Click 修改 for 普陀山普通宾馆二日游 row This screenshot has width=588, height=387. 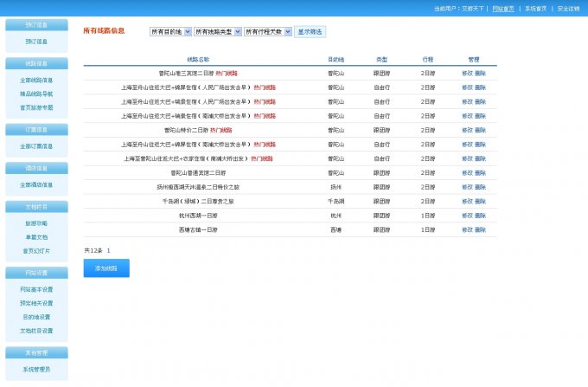pos(467,173)
